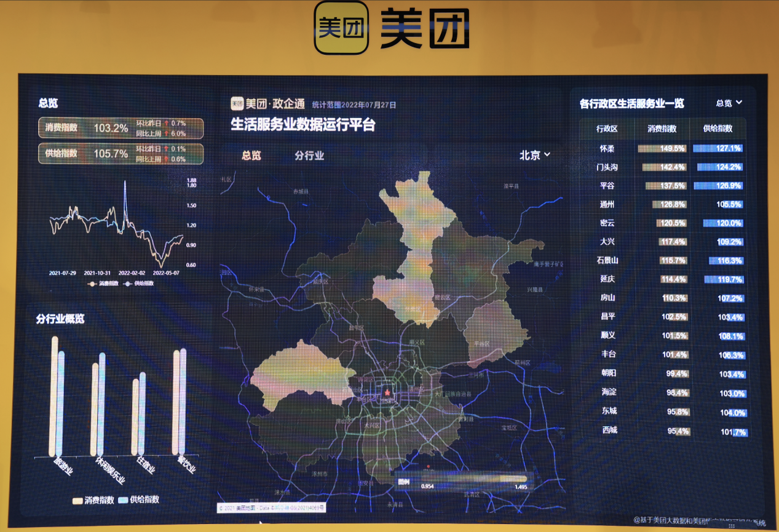Click the large yellow Meituan logo icon
Viewport: 779px width, 532px height.
(341, 27)
